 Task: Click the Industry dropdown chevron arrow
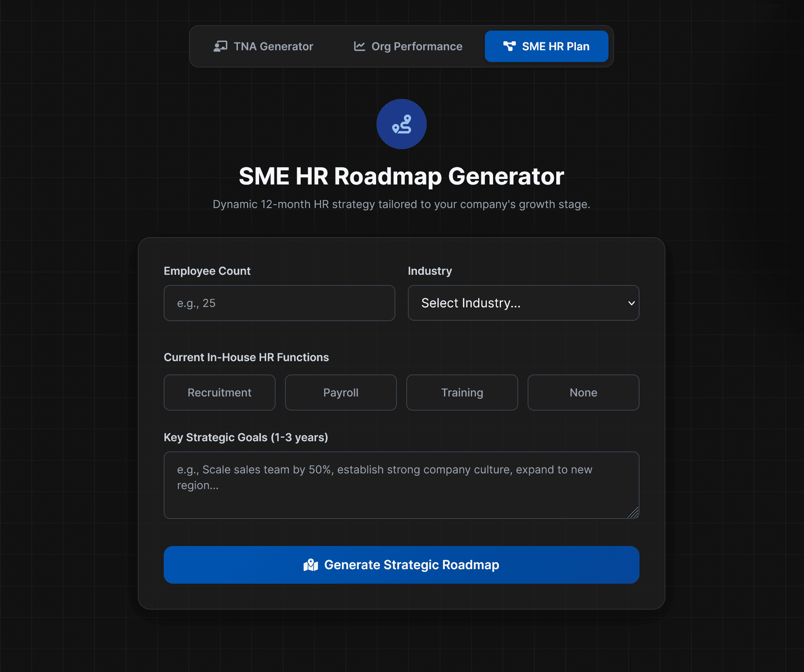pos(631,303)
